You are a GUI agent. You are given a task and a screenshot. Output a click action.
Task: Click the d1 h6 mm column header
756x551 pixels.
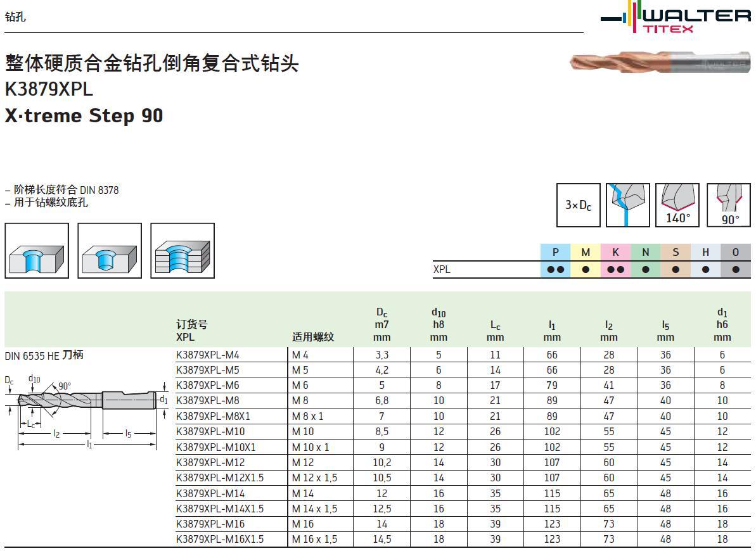(x=722, y=324)
